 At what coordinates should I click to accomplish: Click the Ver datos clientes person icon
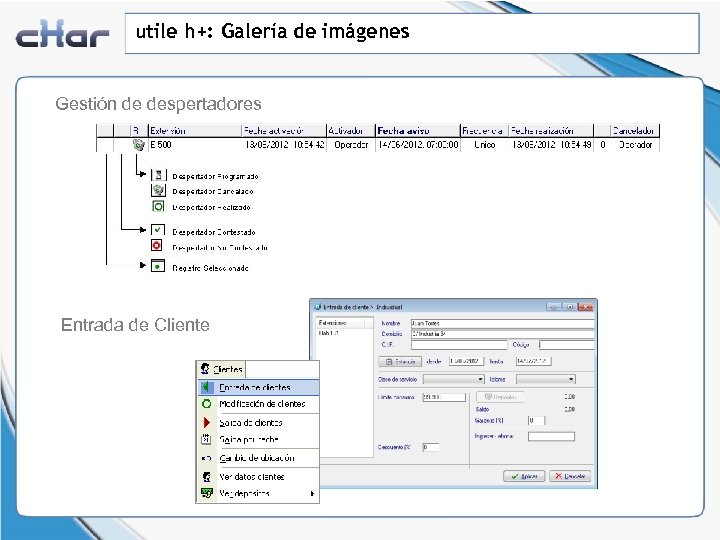(x=207, y=477)
